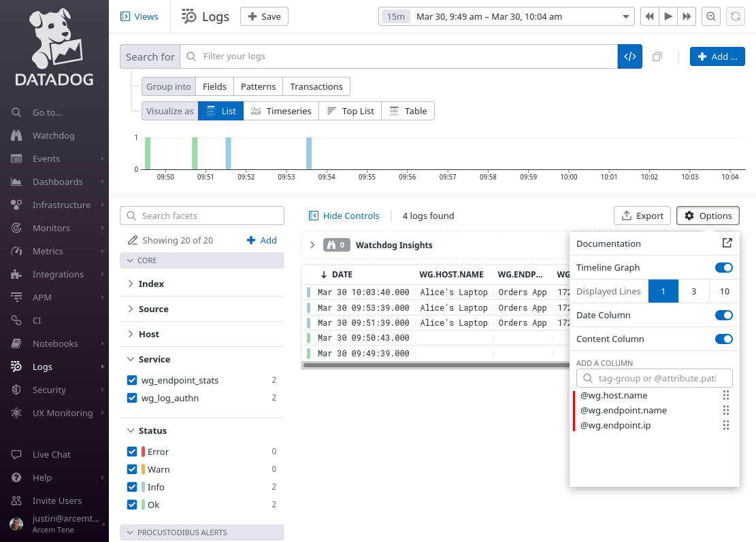Click the Dashboards sidebar icon
756x542 pixels.
[x=16, y=182]
